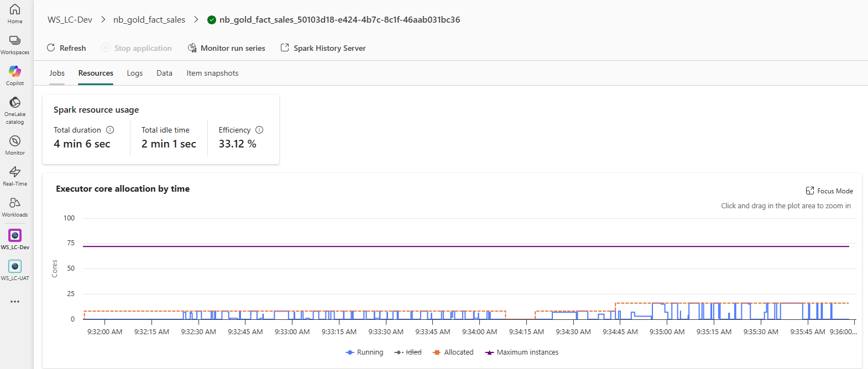Click the "4 min 6 sec" duration value

coord(82,144)
